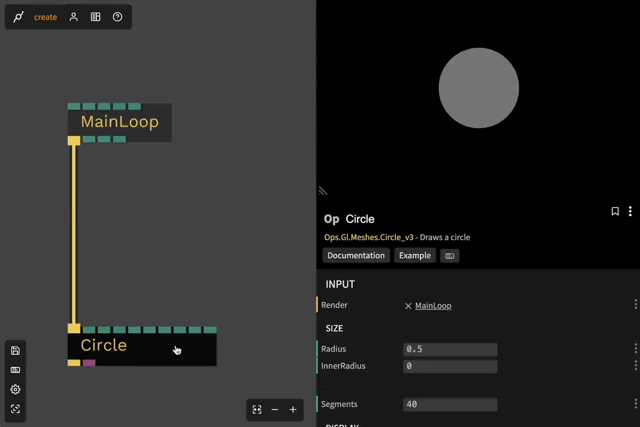Click the Render parameter label
The height and width of the screenshot is (427, 640).
click(x=334, y=305)
